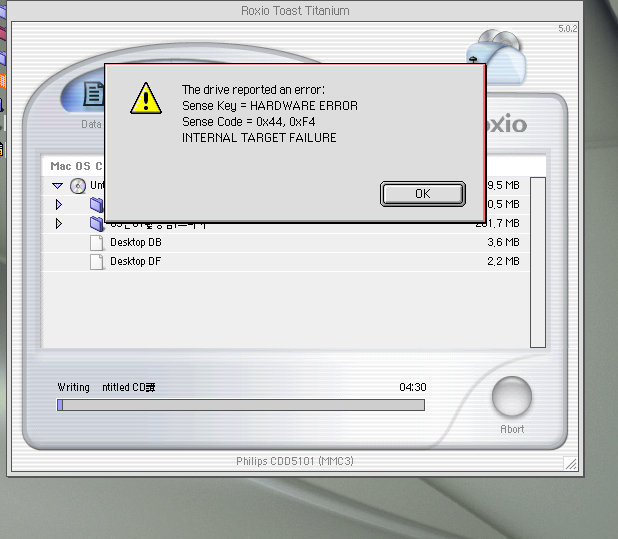Click the Roxio Toast Titanium title bar
The width and height of the screenshot is (618, 539).
coord(296,11)
